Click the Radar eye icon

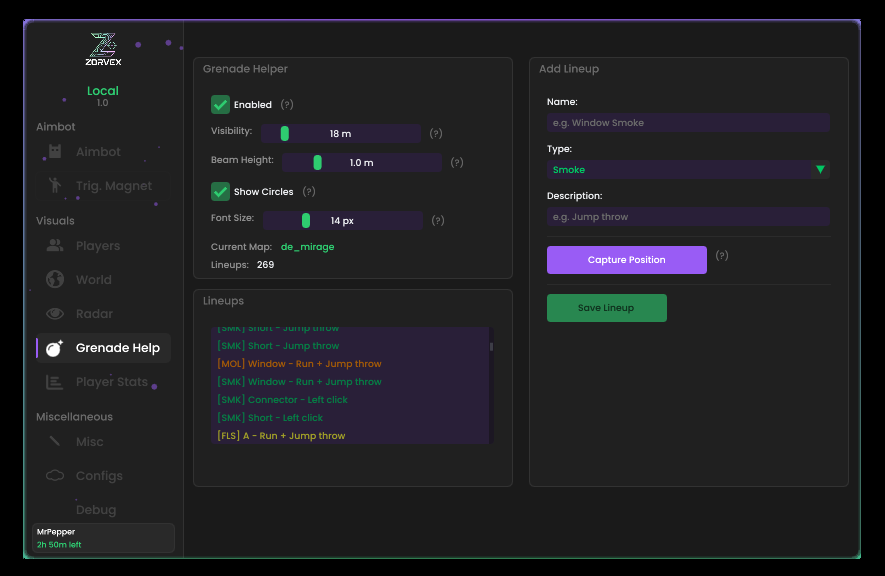click(56, 314)
